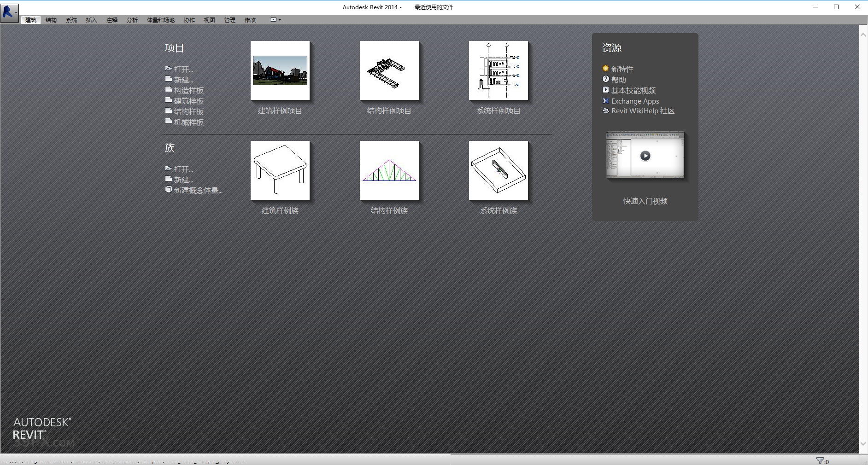Open Exchange Apps via its X icon

click(x=605, y=101)
